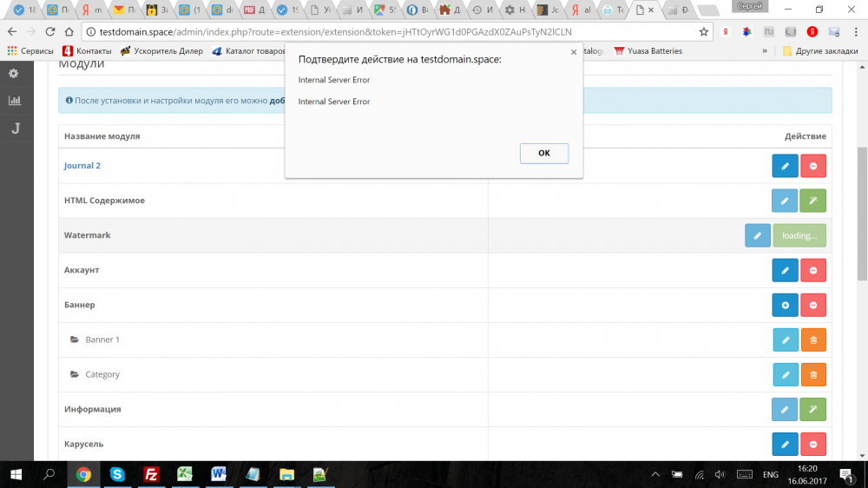Add a new Баннер module instance
The width and height of the screenshot is (868, 488).
coord(785,305)
